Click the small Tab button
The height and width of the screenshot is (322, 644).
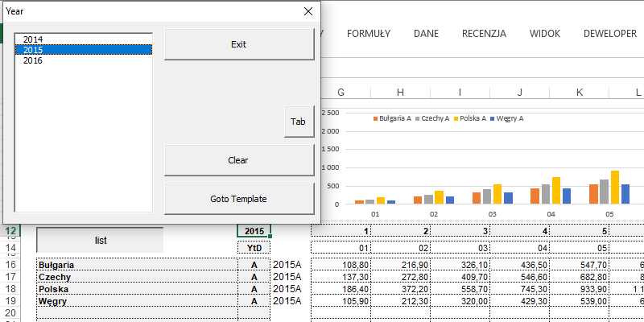point(299,122)
